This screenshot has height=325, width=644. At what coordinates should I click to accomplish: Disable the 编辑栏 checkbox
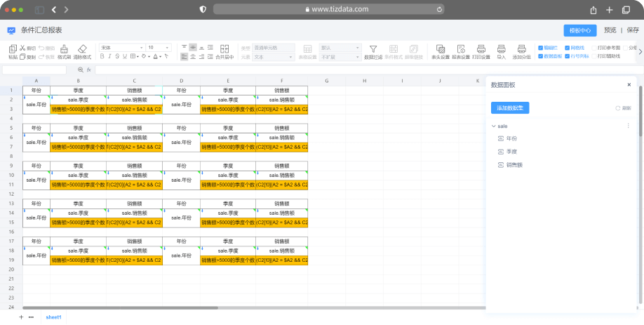click(540, 48)
